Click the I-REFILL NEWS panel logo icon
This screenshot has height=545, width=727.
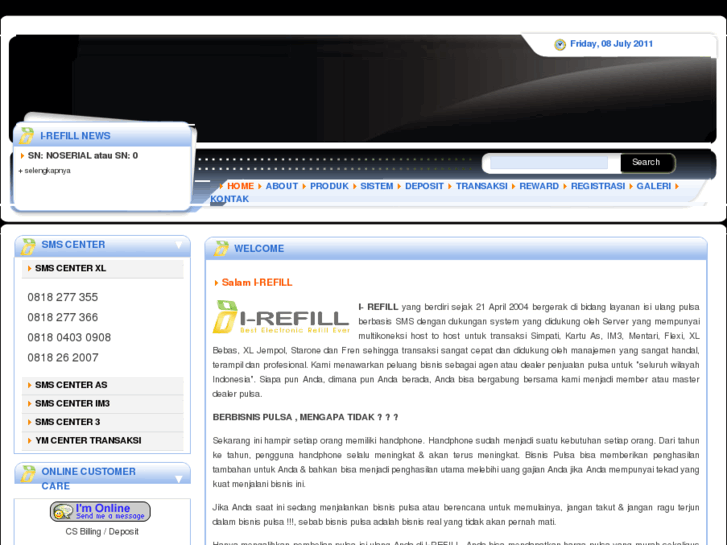tap(26, 135)
